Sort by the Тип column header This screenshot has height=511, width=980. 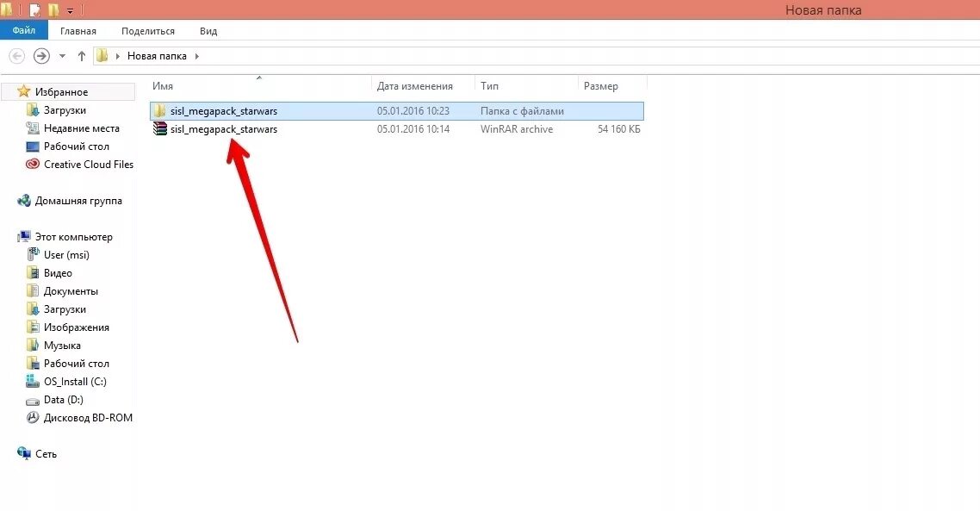click(x=489, y=85)
